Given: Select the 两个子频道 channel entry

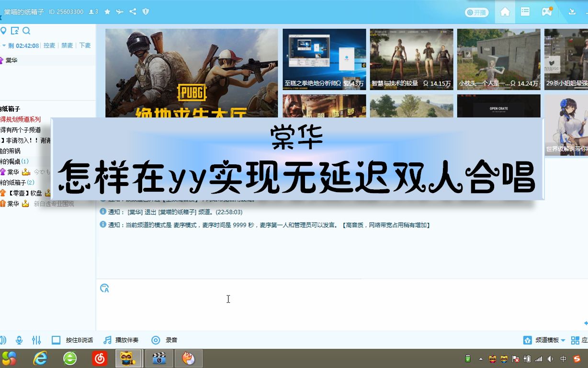Looking at the screenshot, I should pyautogui.click(x=21, y=130).
